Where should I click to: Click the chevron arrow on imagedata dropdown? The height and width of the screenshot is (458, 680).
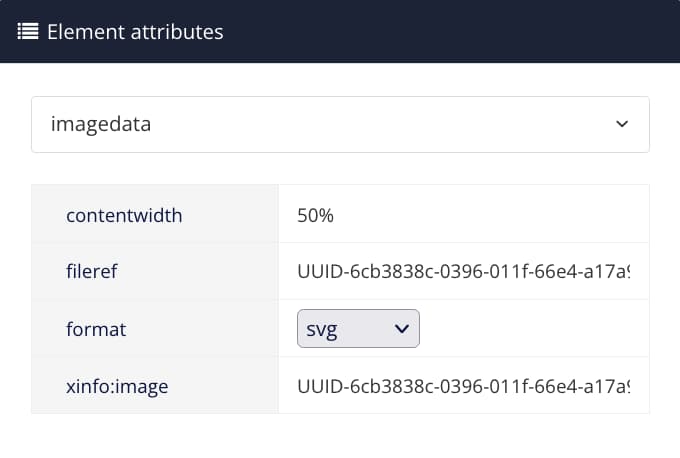[x=622, y=125]
